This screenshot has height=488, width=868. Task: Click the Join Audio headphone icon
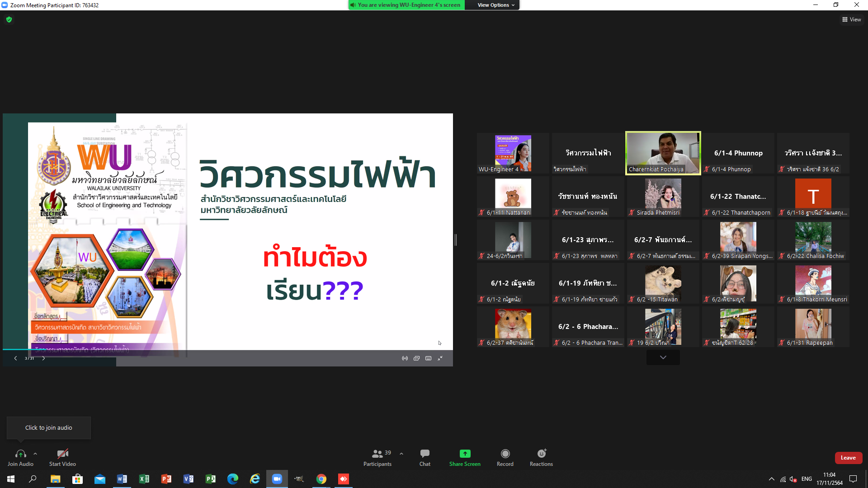20,454
